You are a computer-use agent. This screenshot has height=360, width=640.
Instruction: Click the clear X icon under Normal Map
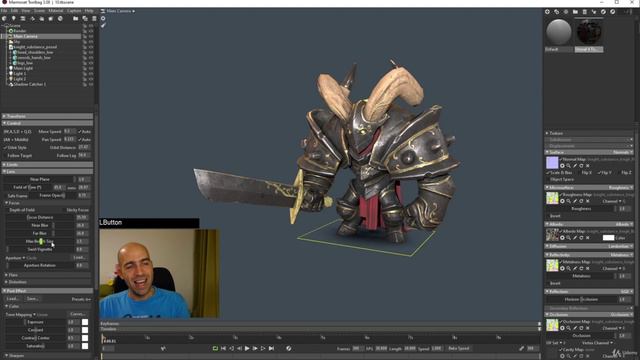coord(588,166)
